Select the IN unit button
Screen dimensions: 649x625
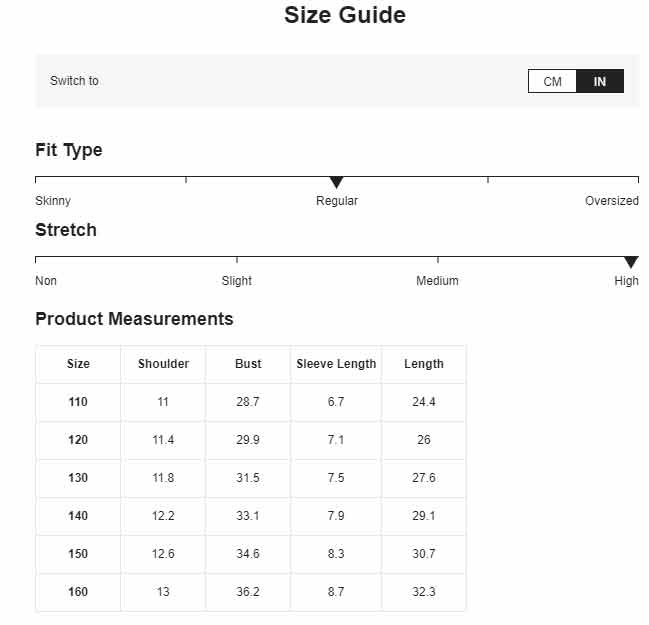(600, 81)
